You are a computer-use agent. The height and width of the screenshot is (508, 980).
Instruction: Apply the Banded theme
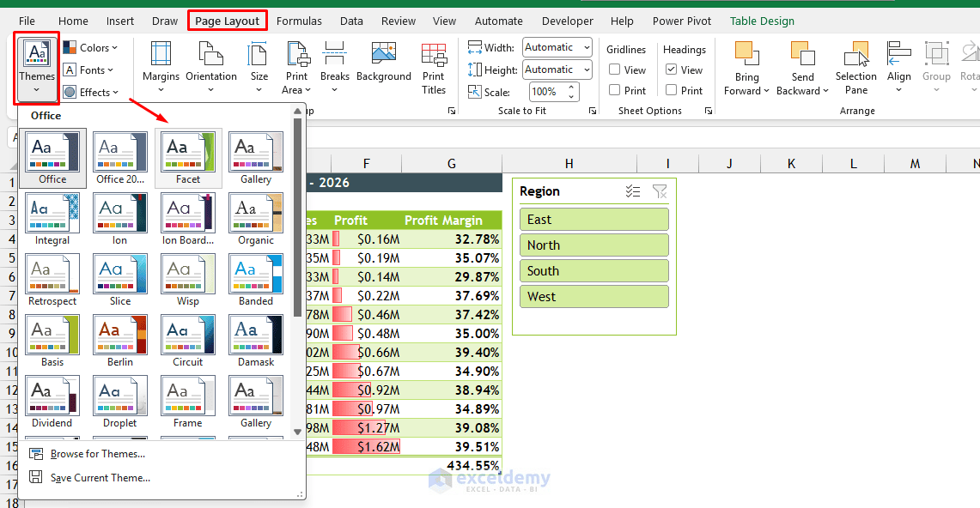(x=256, y=280)
